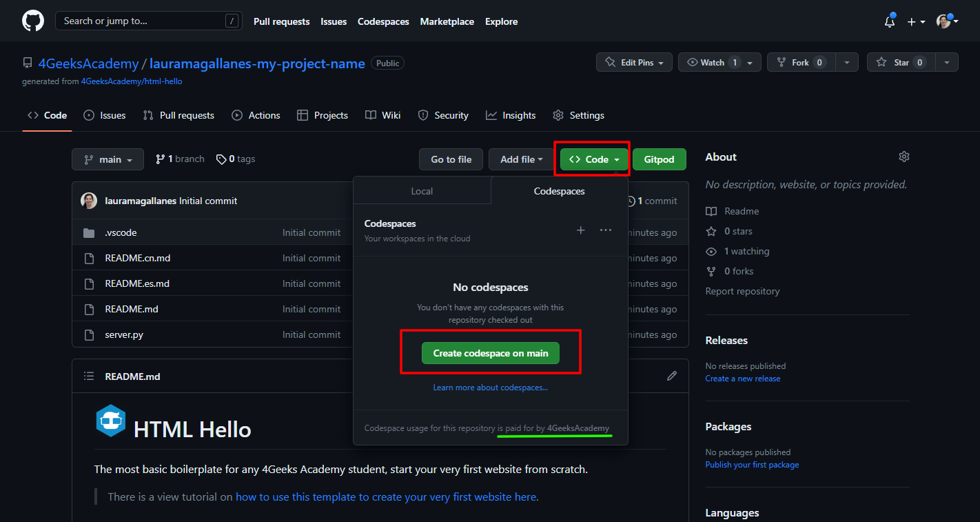Select the Pull requests repository tab

pyautogui.click(x=178, y=115)
